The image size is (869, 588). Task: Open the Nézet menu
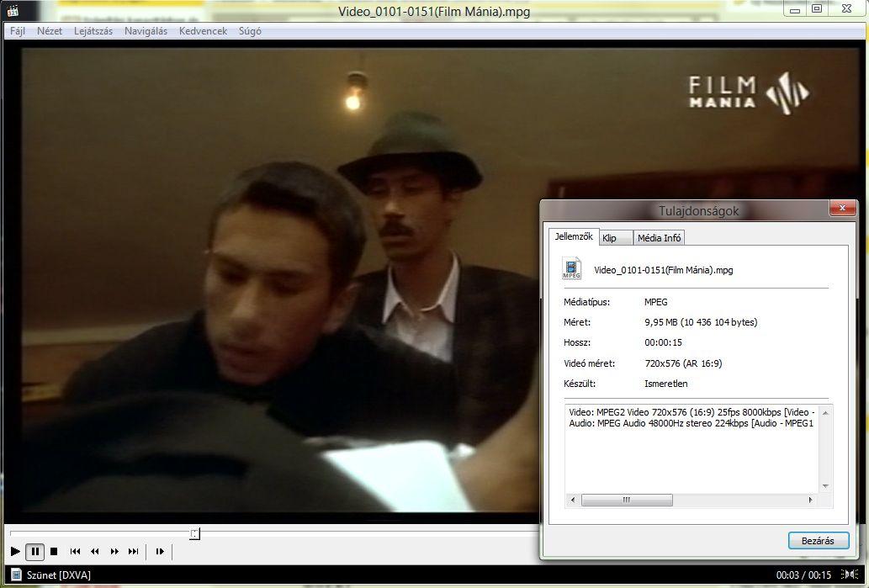click(50, 31)
